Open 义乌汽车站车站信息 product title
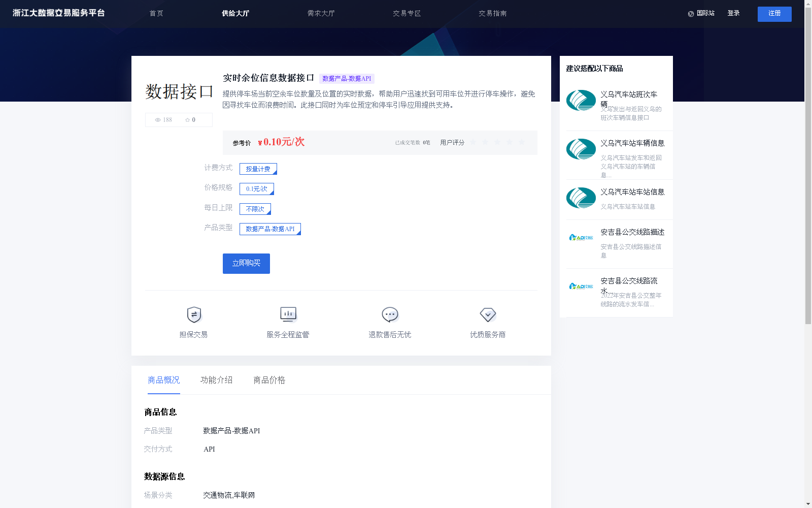The height and width of the screenshot is (508, 812). coord(632,192)
